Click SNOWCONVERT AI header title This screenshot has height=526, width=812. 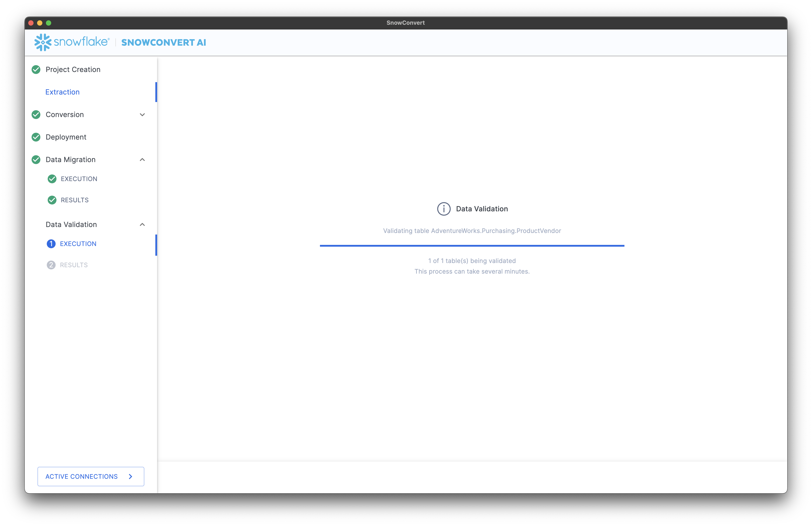pyautogui.click(x=164, y=42)
